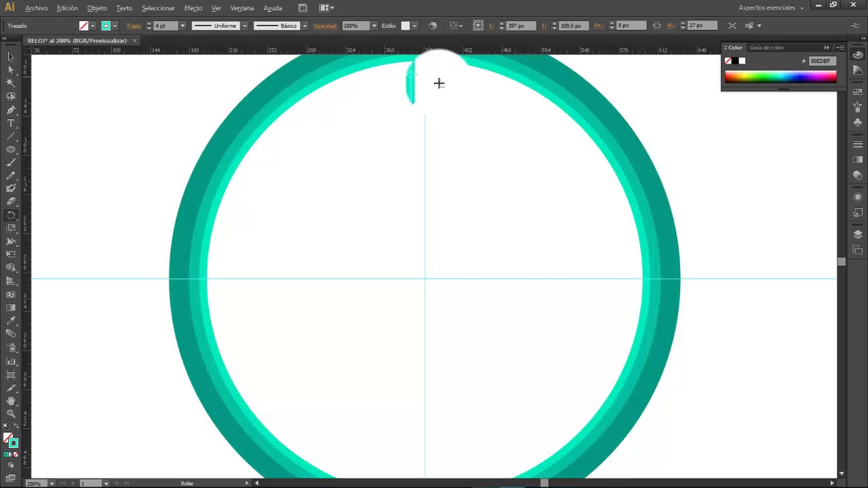Open the Archivo menu
The height and width of the screenshot is (488, 868).
[37, 8]
